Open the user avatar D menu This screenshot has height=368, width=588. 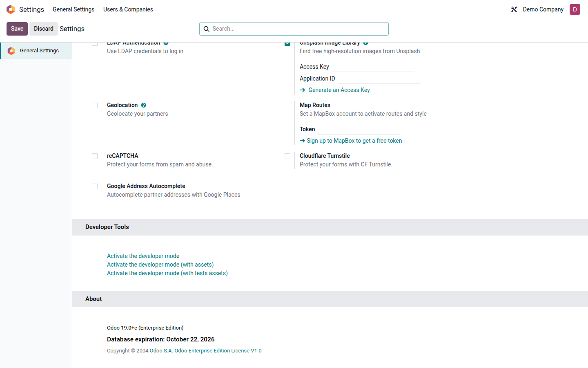(575, 9)
